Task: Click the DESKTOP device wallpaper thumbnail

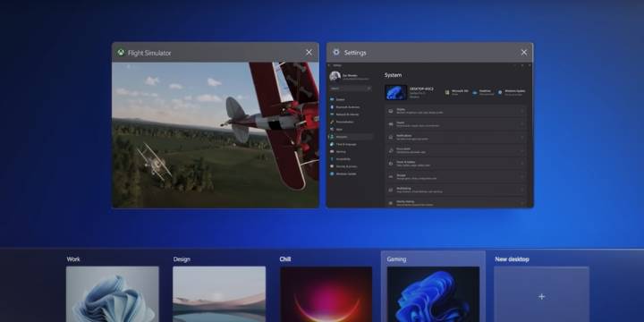Action: tap(396, 92)
